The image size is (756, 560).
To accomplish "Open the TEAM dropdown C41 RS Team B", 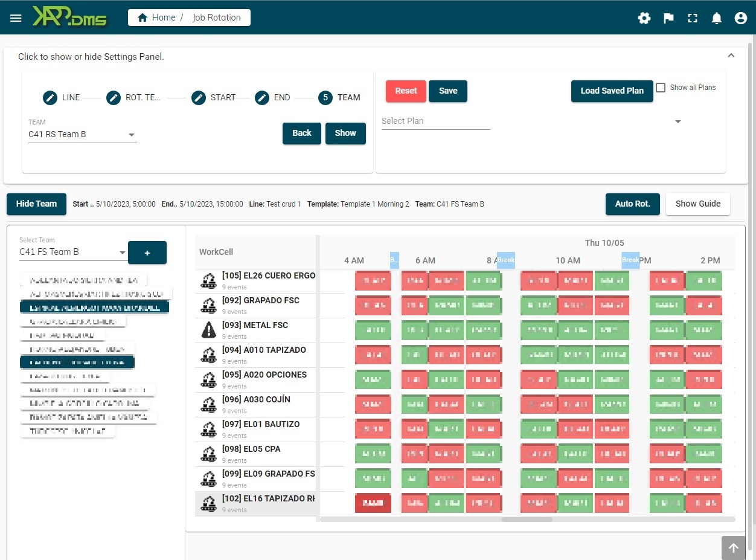I will click(83, 134).
